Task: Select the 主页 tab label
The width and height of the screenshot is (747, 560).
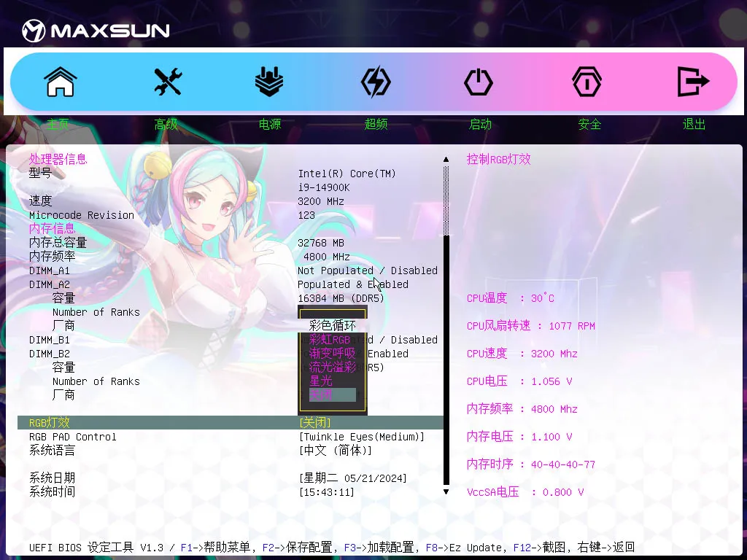Action: coord(58,124)
